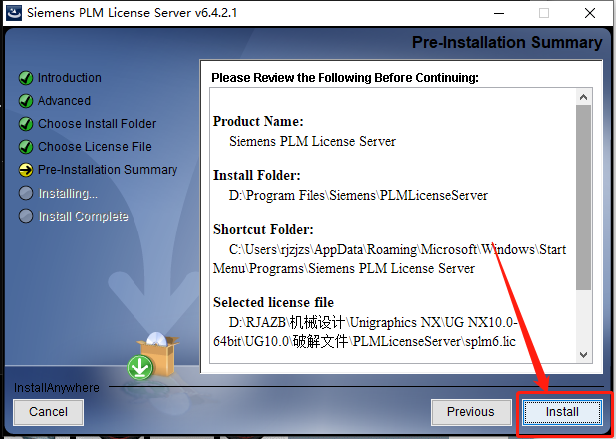Click the install box with CD graphic

click(x=153, y=356)
